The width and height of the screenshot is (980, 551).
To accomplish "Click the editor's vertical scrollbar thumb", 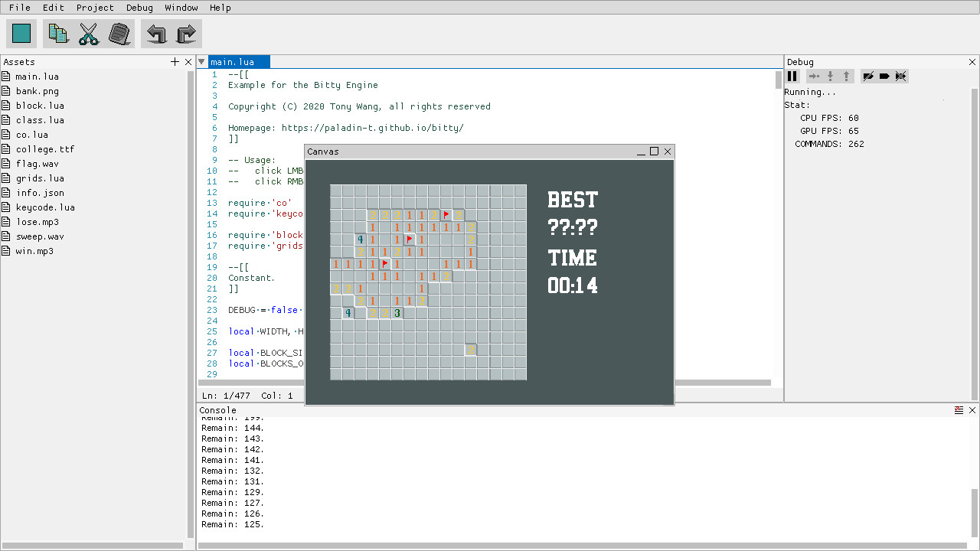I will tap(778, 80).
